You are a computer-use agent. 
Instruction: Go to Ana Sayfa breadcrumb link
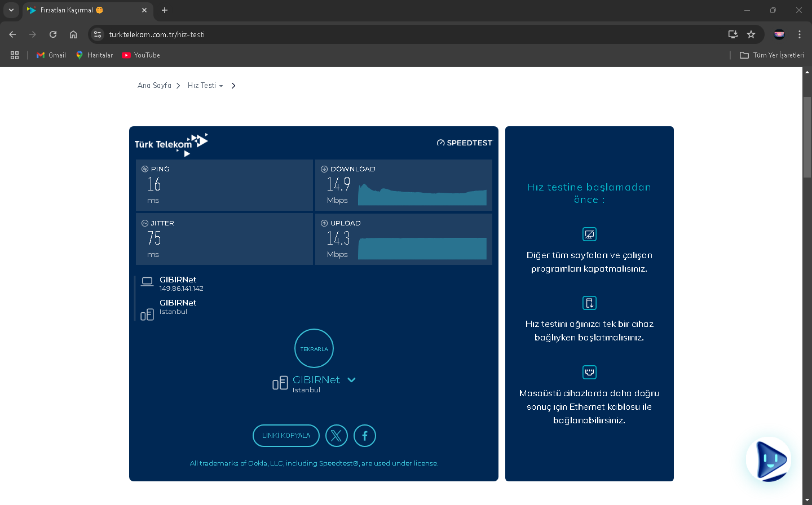155,86
